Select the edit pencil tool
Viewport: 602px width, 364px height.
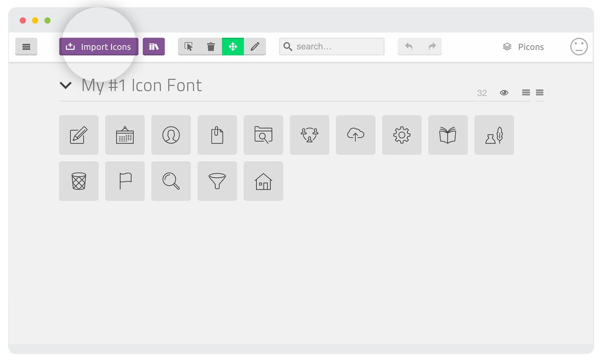(255, 47)
